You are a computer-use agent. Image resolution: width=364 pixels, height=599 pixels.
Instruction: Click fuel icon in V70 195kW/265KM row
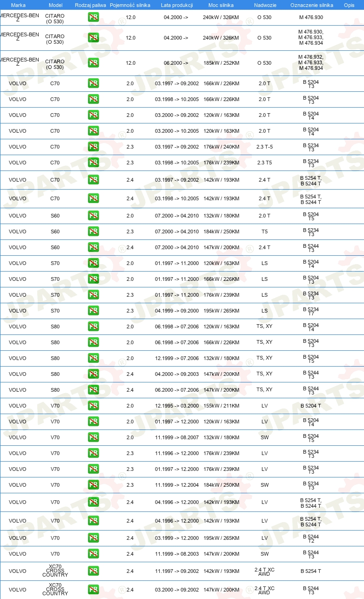pyautogui.click(x=93, y=538)
